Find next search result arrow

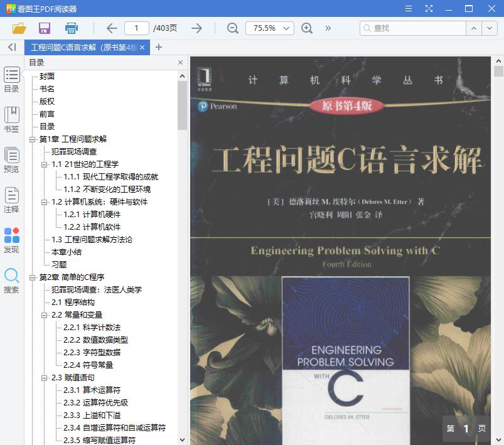click(x=490, y=28)
